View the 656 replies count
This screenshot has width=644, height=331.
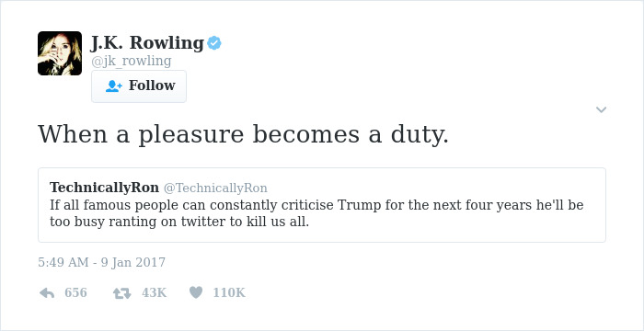76,292
